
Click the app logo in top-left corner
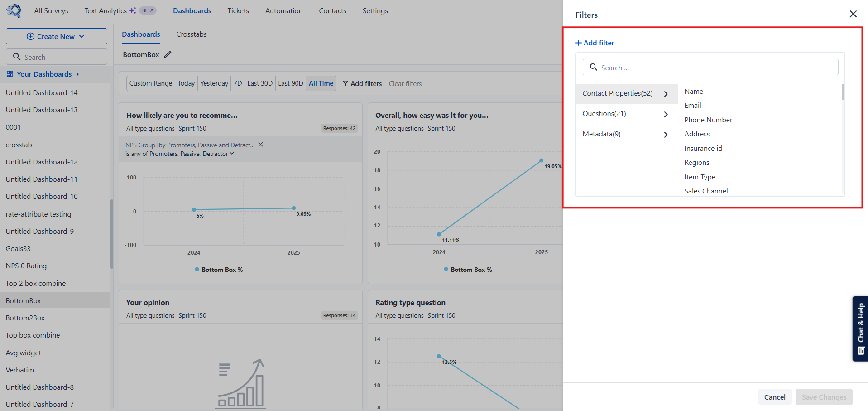(14, 10)
